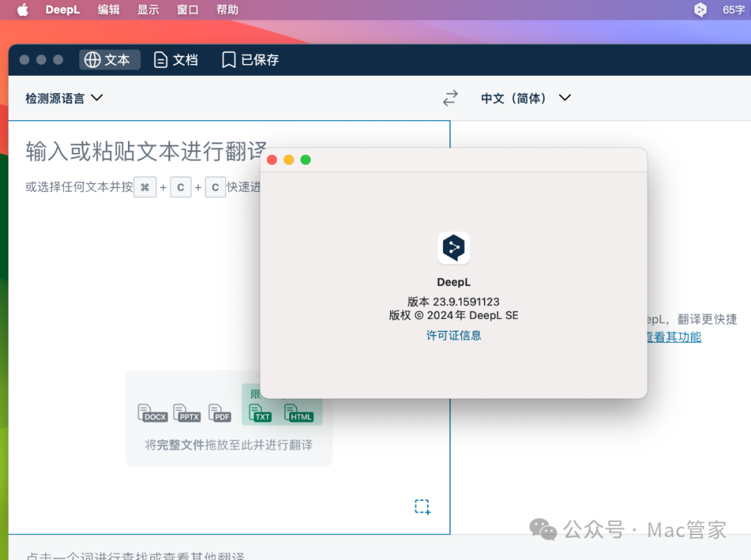Switch to the 文本 tab
This screenshot has height=560, width=751.
(x=110, y=60)
